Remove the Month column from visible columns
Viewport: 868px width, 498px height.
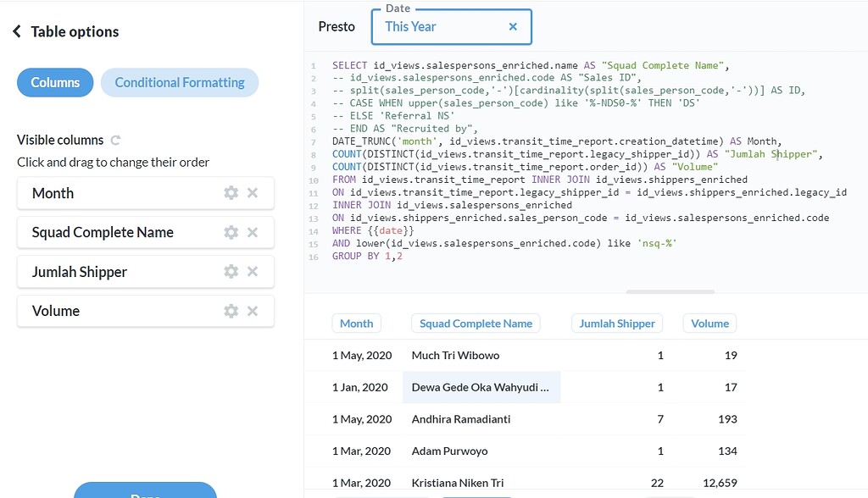tap(253, 192)
